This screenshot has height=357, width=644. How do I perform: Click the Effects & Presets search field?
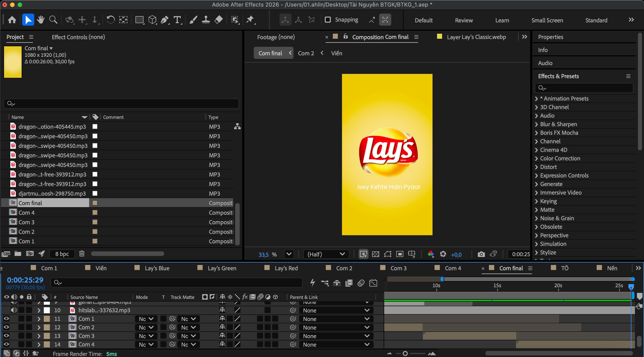click(x=584, y=88)
